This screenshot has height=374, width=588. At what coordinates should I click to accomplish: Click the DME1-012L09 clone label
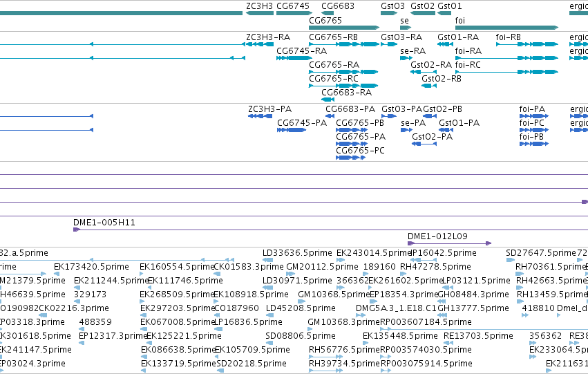coord(437,236)
